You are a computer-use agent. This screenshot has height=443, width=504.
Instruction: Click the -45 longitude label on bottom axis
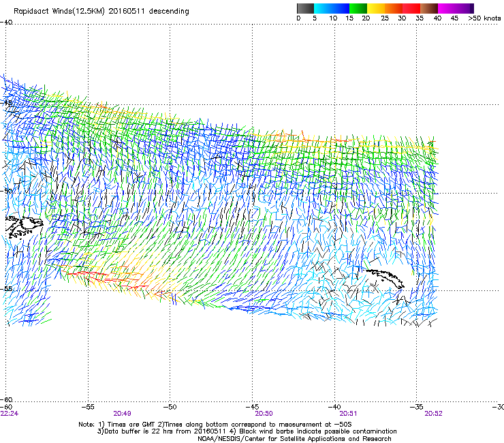252,407
